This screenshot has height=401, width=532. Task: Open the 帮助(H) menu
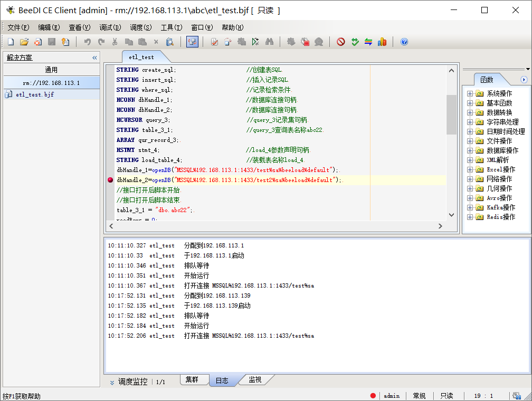click(232, 27)
